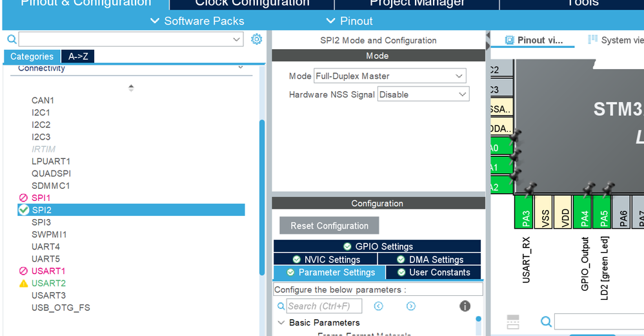Click the pinout layout toggle icon at bottom
644x336 pixels.
513,322
